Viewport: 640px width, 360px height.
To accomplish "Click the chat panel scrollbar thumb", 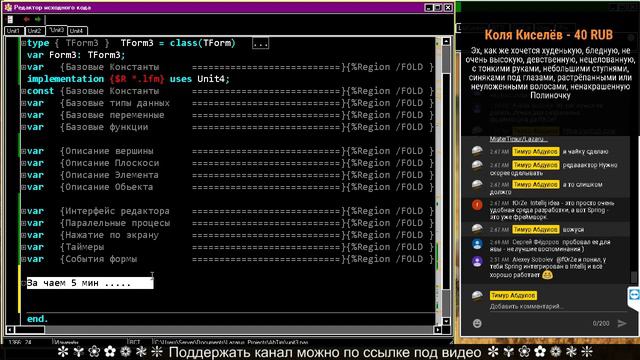I will (634, 277).
